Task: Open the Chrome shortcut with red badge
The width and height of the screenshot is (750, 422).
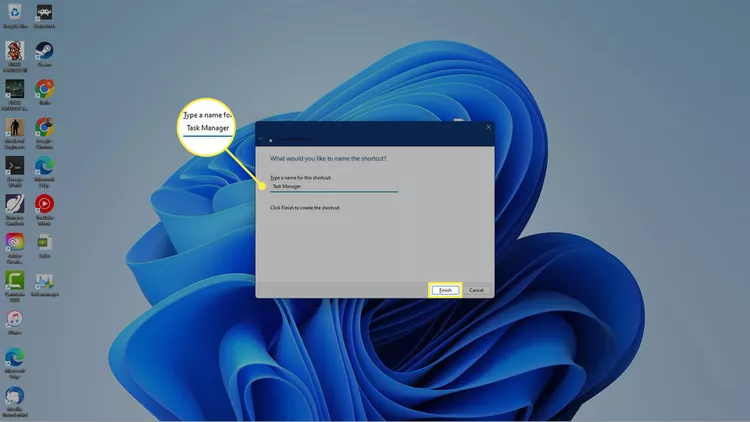Action: (x=44, y=92)
